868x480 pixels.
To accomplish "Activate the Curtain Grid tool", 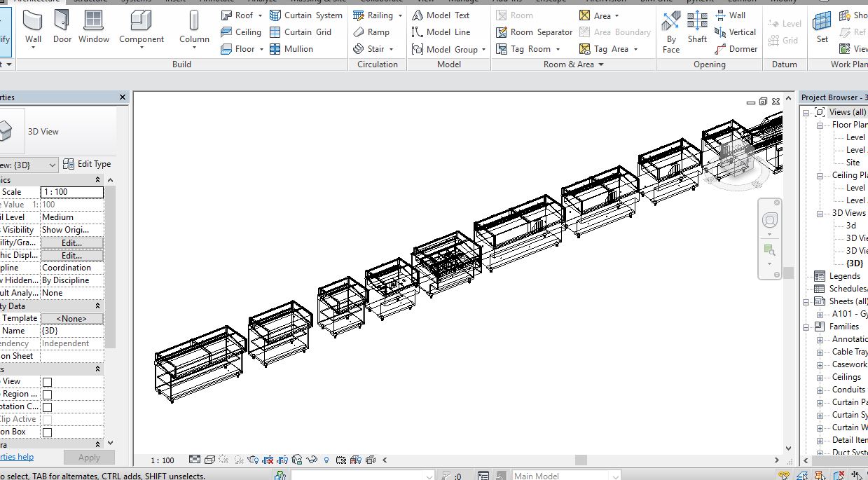I will point(301,32).
